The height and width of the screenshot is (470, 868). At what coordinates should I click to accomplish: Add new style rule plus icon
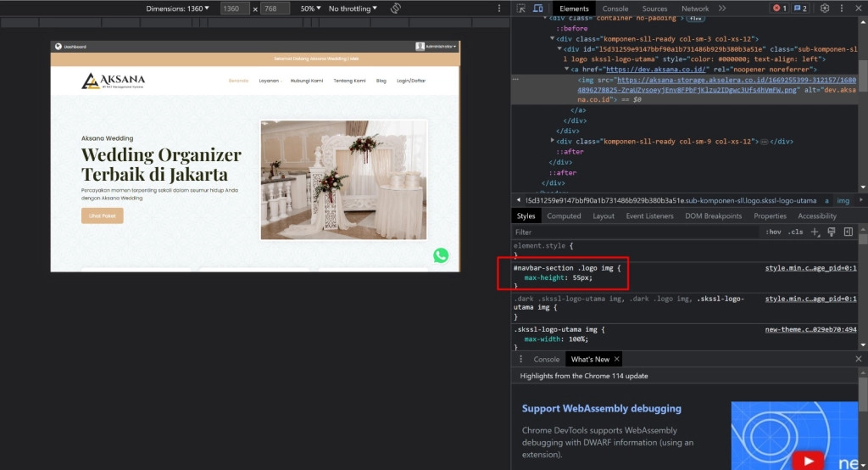815,232
